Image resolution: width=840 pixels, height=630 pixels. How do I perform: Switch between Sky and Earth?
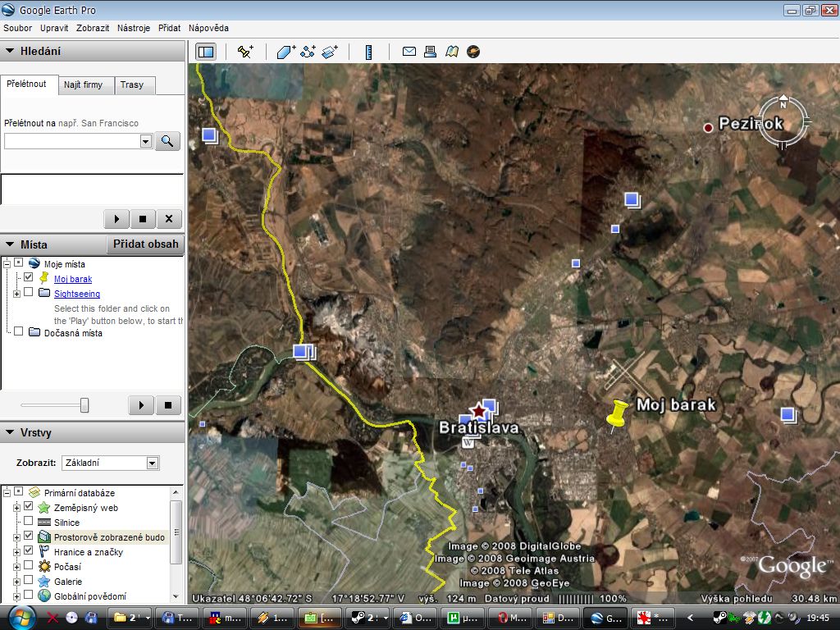click(x=473, y=52)
